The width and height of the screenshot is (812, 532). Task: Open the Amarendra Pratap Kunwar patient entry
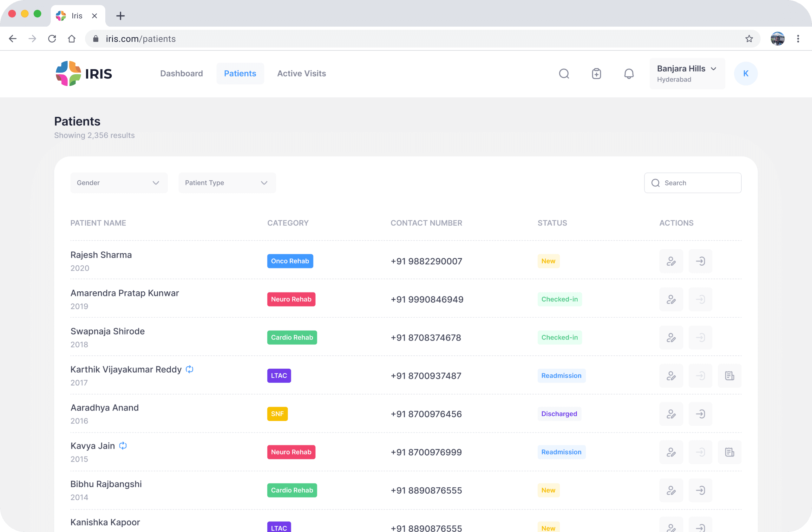[x=125, y=293]
